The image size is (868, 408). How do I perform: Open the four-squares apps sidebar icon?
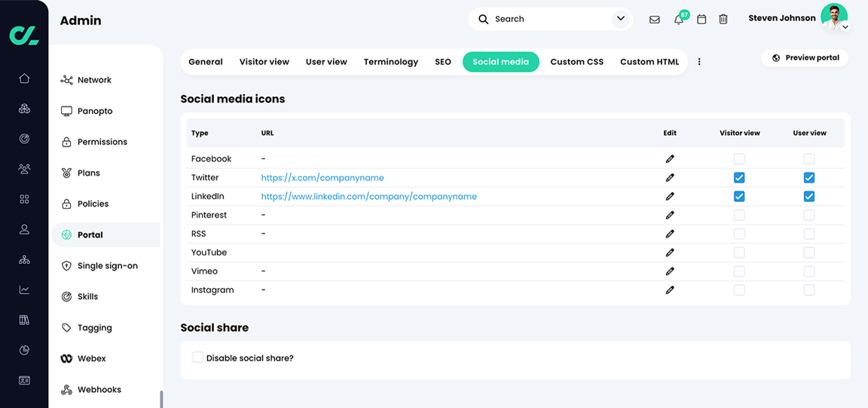tap(24, 199)
